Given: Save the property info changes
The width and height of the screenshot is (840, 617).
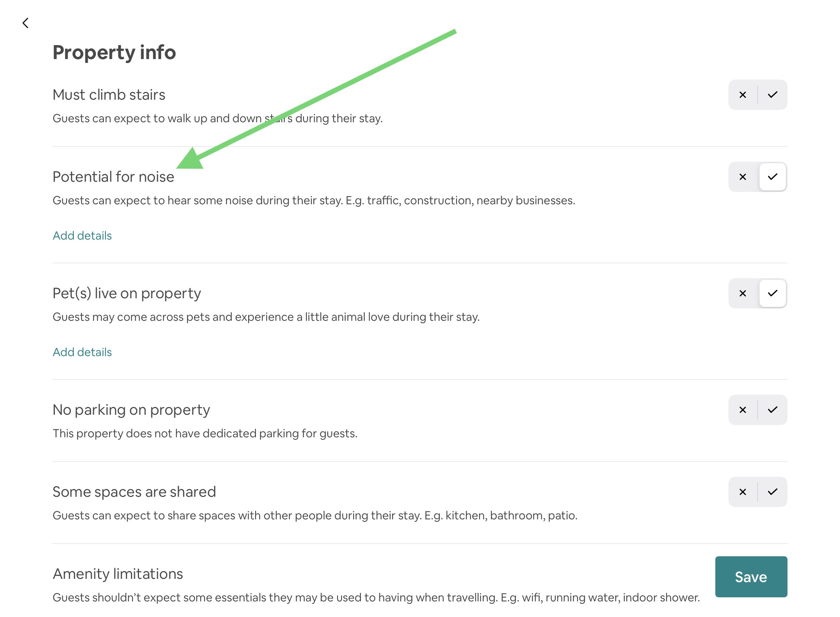Looking at the screenshot, I should 751,577.
